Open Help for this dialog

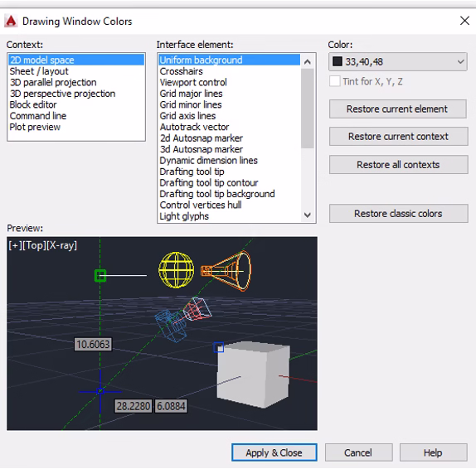[x=433, y=452]
